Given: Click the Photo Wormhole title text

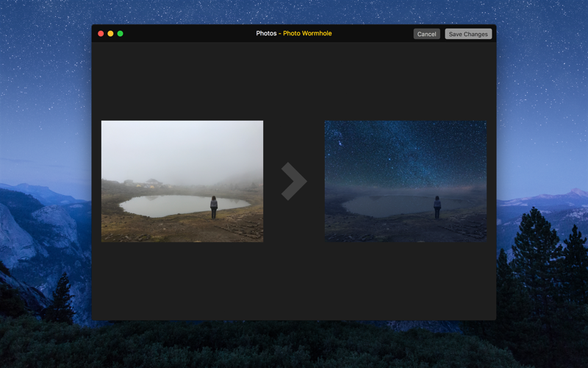Looking at the screenshot, I should [x=307, y=33].
